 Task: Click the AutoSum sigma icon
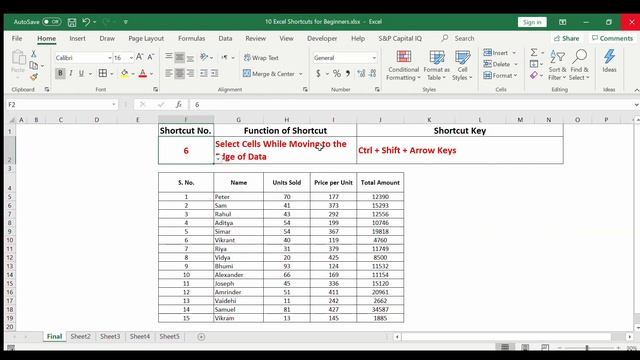coord(534,52)
